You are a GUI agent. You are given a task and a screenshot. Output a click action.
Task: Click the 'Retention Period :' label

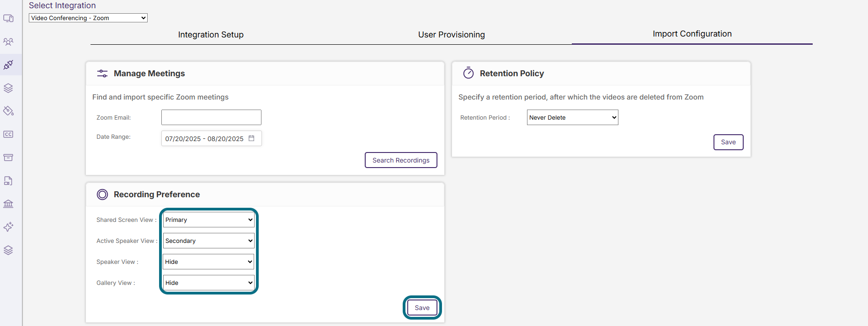pyautogui.click(x=485, y=118)
